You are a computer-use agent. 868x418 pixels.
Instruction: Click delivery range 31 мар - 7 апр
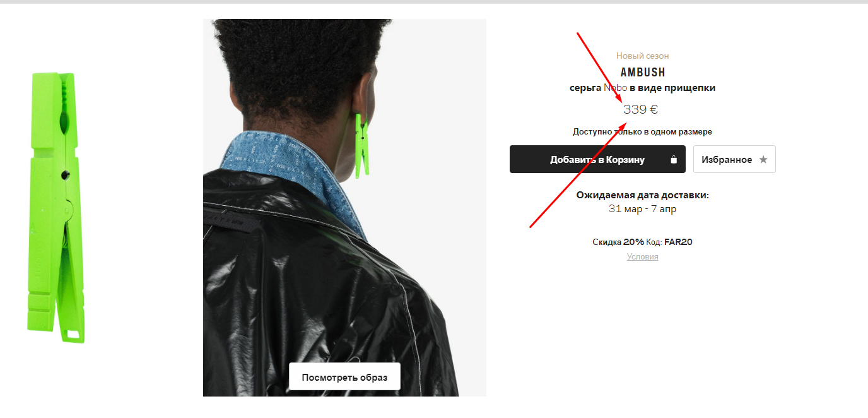[x=642, y=209]
